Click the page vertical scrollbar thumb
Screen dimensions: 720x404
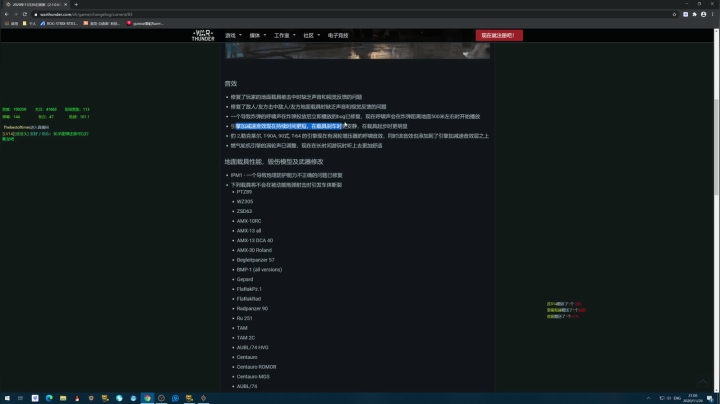point(716,147)
